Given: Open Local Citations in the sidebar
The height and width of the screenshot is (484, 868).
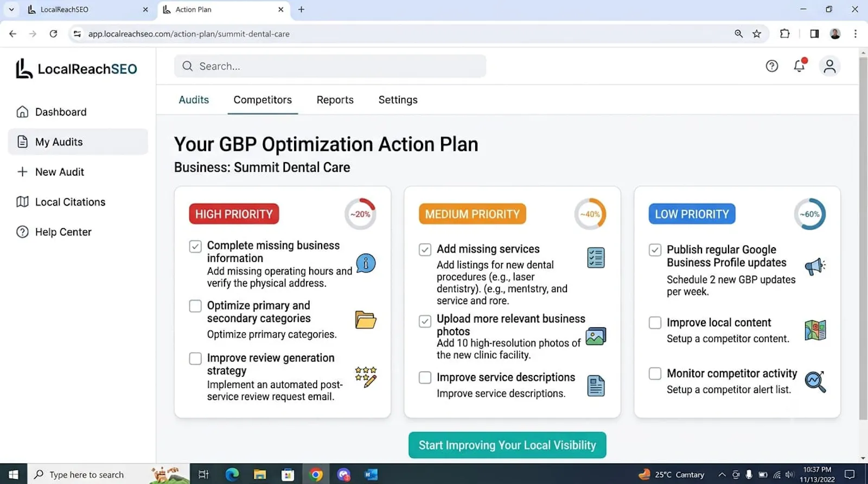Looking at the screenshot, I should pyautogui.click(x=78, y=202).
